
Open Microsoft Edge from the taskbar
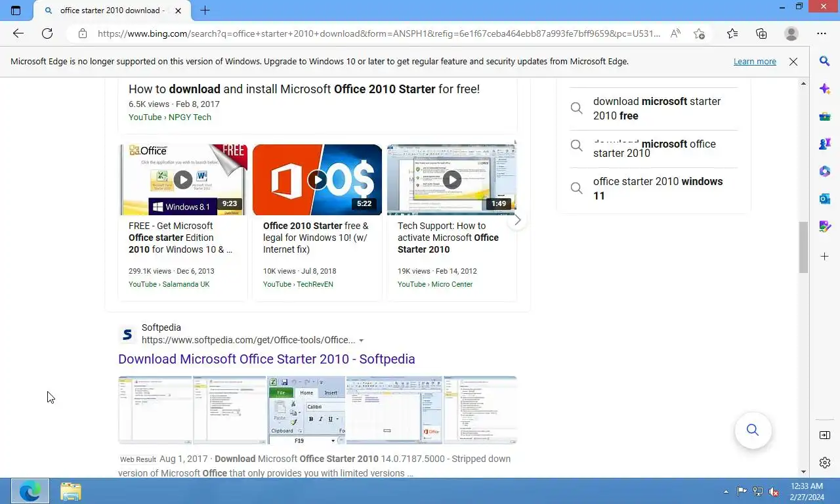coord(30,491)
